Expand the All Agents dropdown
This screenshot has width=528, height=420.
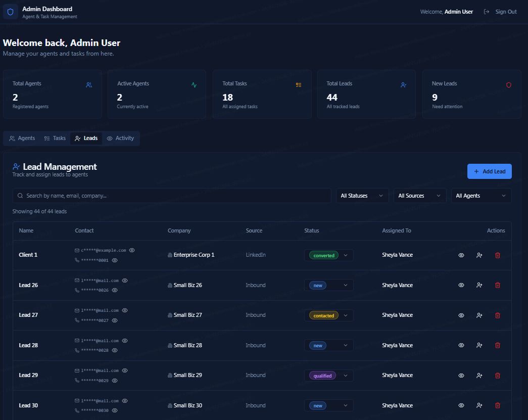click(x=481, y=196)
